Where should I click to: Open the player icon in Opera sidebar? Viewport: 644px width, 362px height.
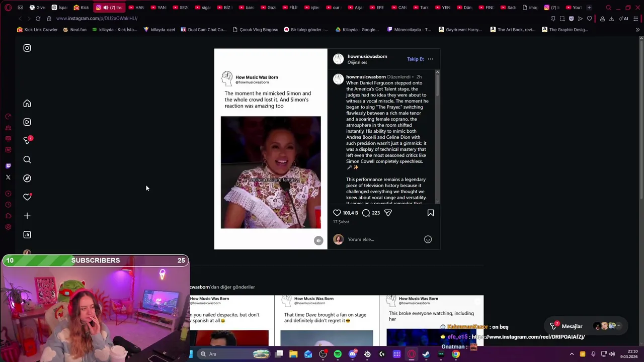8,194
